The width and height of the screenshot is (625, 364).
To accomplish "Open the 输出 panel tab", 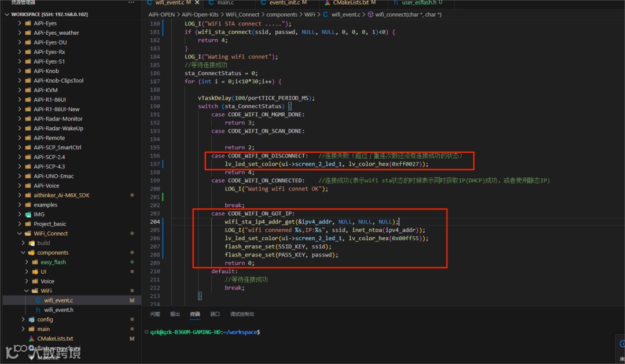I will click(175, 314).
